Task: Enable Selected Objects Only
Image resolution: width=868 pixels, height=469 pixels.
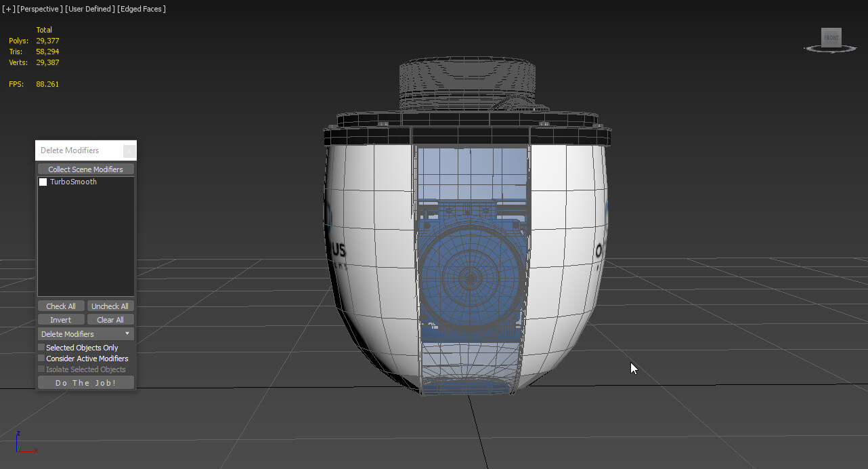Action: 41,347
